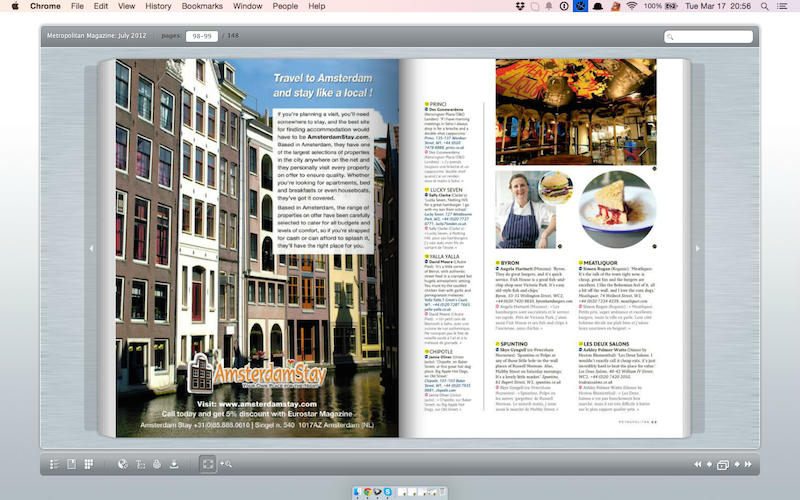Click the YALLA YALLA heading
The width and height of the screenshot is (800, 500).
[444, 257]
